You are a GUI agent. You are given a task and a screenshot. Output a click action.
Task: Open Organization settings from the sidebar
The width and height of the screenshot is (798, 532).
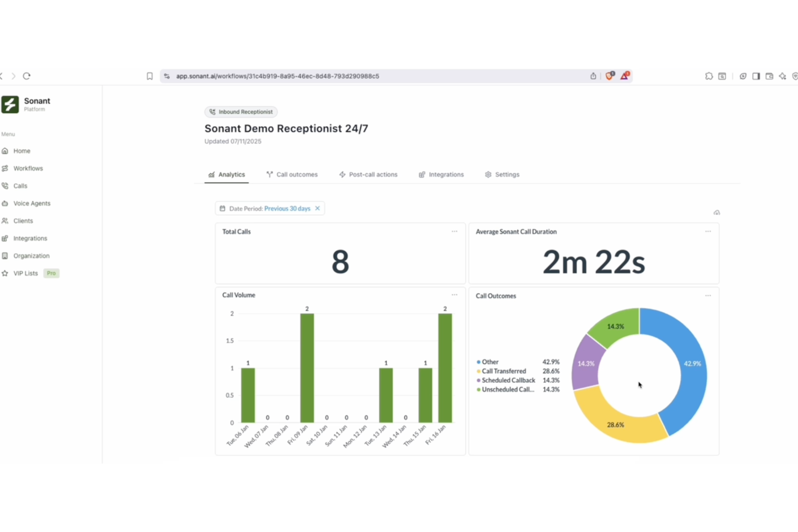click(31, 255)
